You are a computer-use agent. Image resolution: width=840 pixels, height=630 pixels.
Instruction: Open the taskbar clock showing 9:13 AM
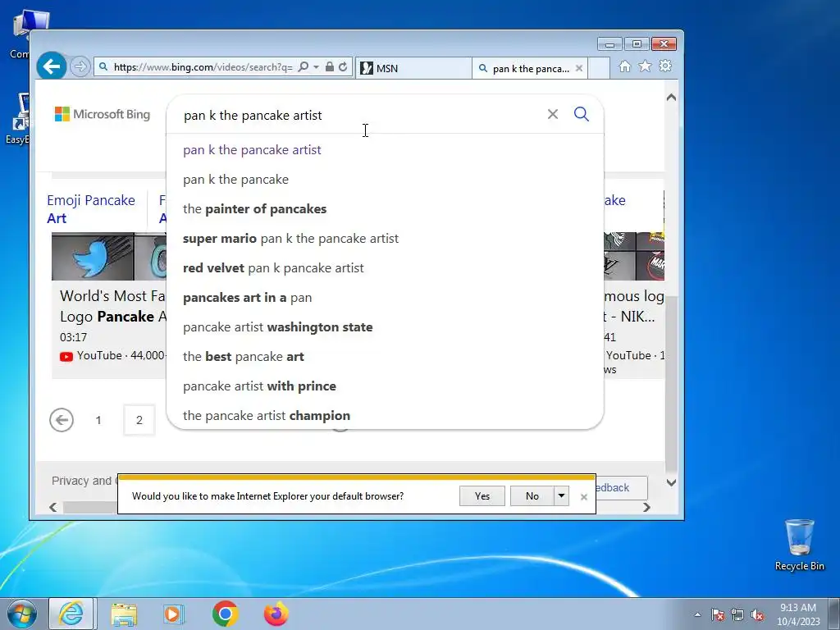point(798,614)
